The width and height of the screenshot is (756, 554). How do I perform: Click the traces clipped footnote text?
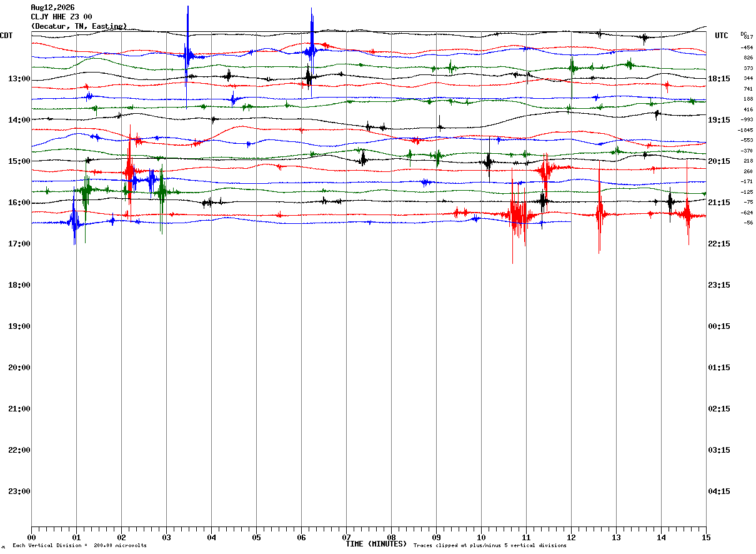pos(490,546)
